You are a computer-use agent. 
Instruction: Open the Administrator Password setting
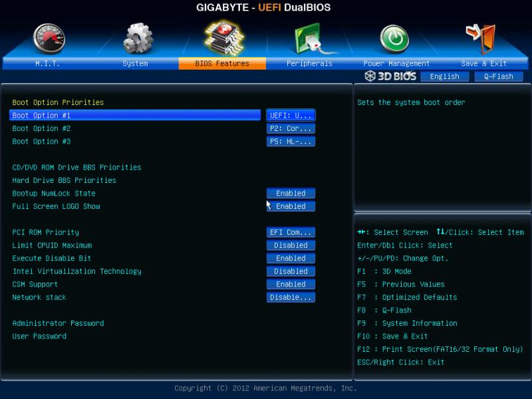58,323
